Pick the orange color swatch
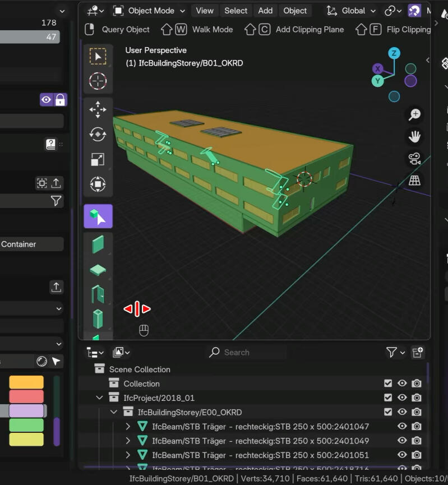 pos(26,382)
